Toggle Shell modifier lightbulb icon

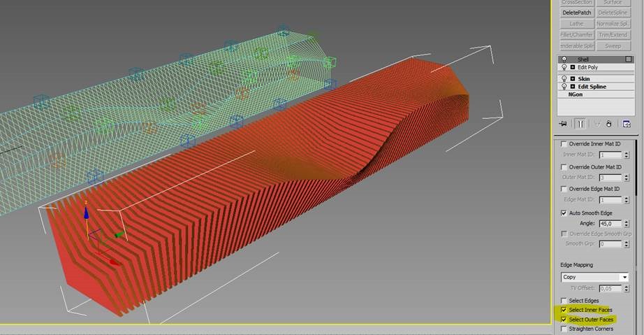tap(563, 59)
